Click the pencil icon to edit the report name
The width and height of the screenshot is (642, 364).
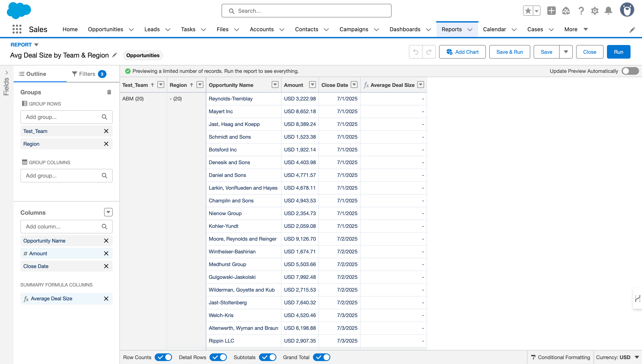tap(115, 55)
